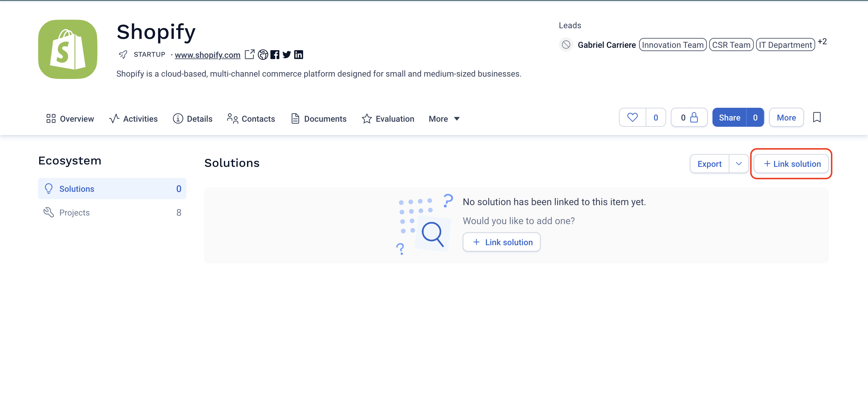Click the IT Department tag

coord(785,45)
